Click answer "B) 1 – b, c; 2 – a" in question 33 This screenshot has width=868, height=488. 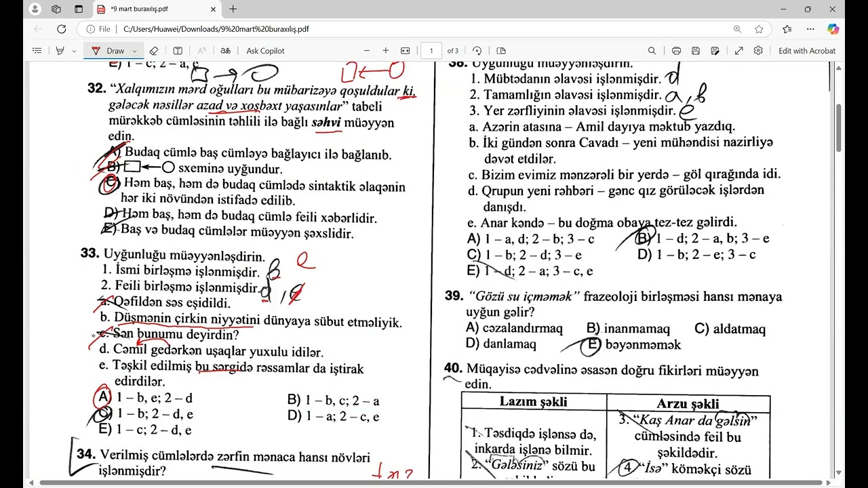point(333,401)
